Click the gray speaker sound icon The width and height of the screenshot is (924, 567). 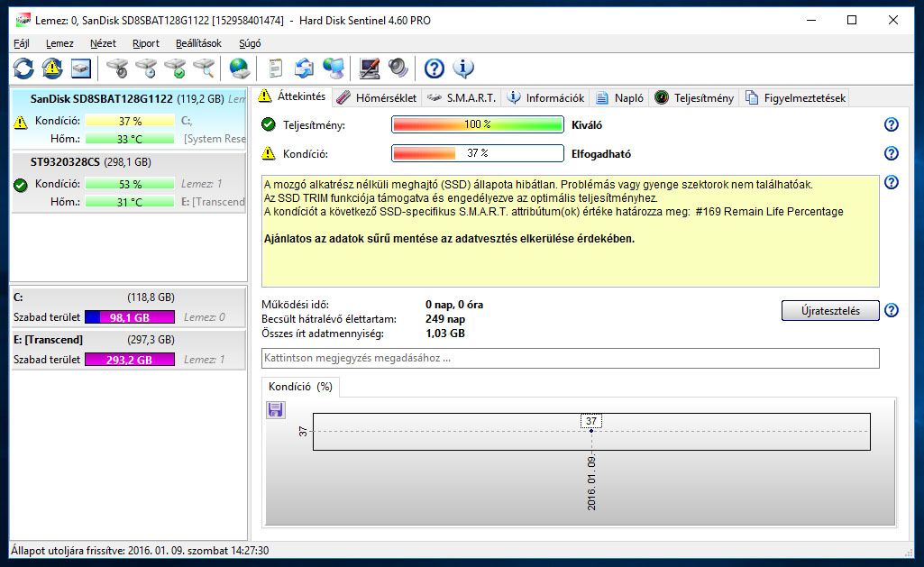398,69
